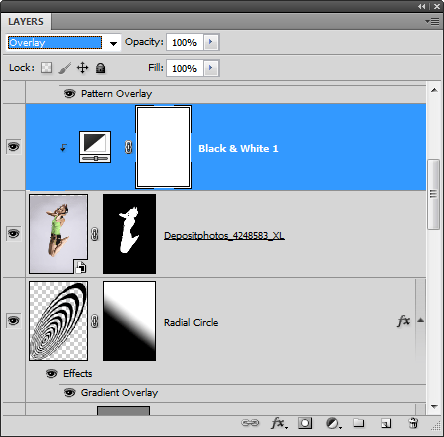
Task: Select the LAYERS tab
Action: (x=26, y=22)
